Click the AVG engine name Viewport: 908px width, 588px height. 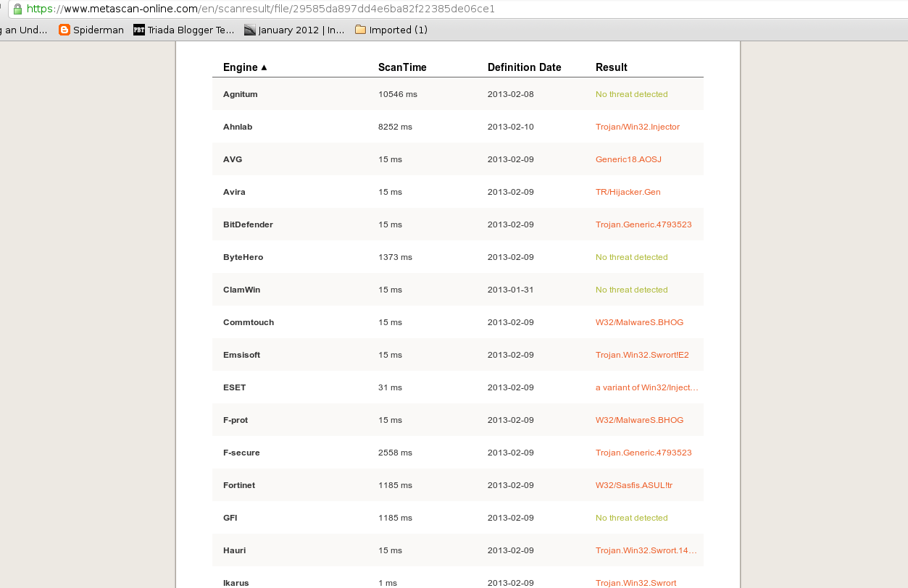(x=233, y=159)
